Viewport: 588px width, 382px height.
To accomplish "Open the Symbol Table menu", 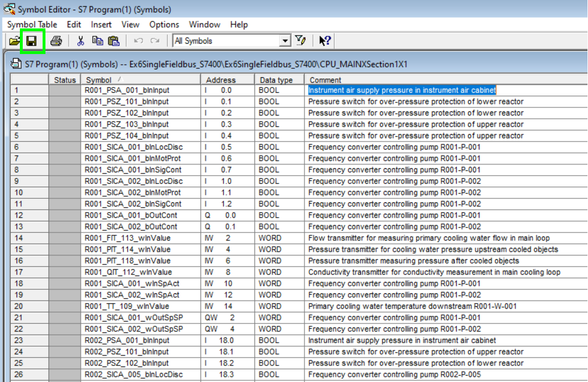I will 32,24.
